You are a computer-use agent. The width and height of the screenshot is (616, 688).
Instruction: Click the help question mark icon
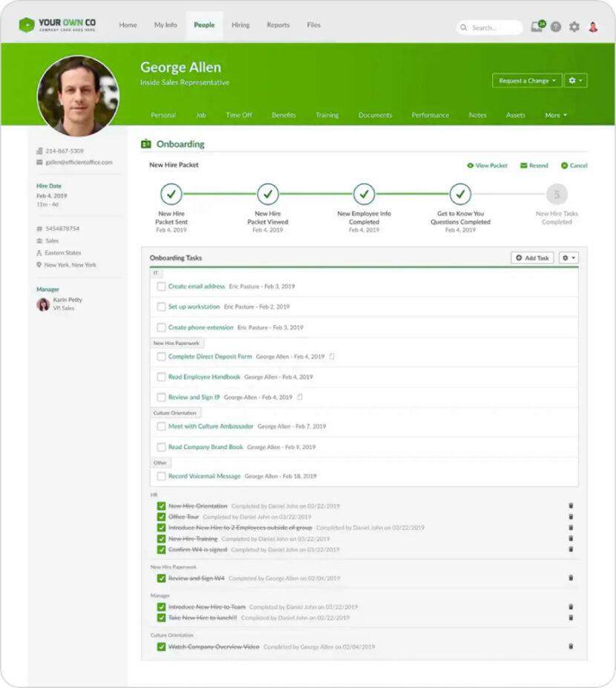[x=556, y=27]
